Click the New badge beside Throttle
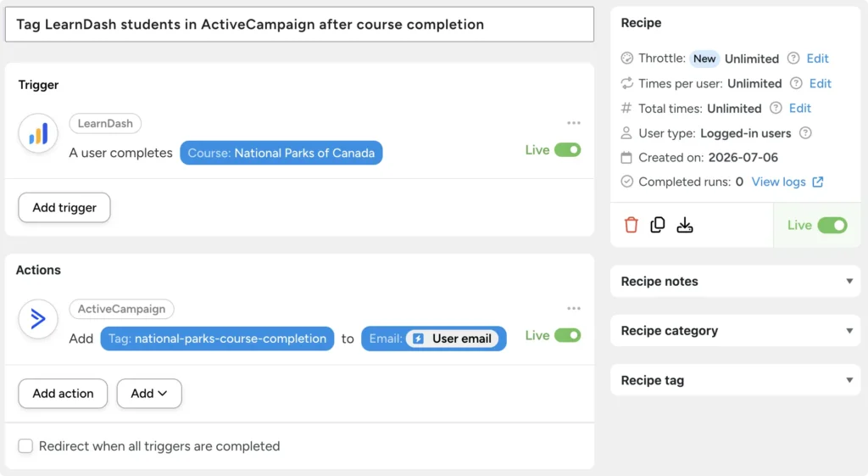Screen dimensions: 868x476 (x=704, y=59)
